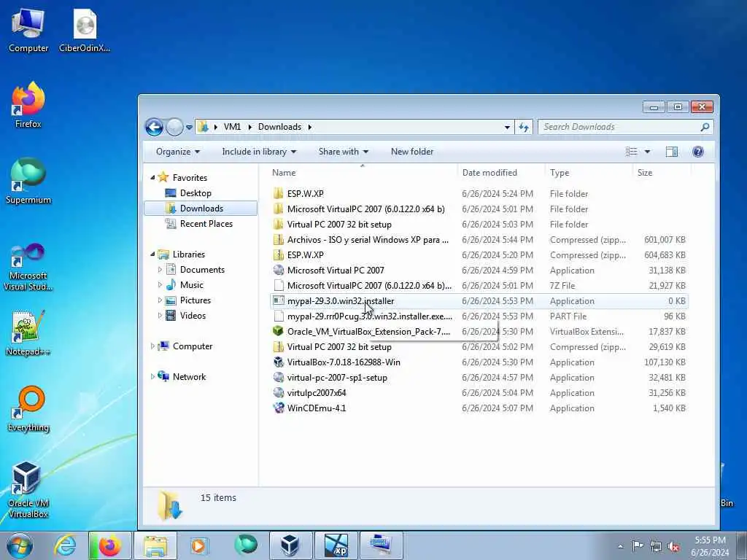The image size is (747, 560).
Task: Open recent pages dropdown near back button
Action: click(189, 127)
